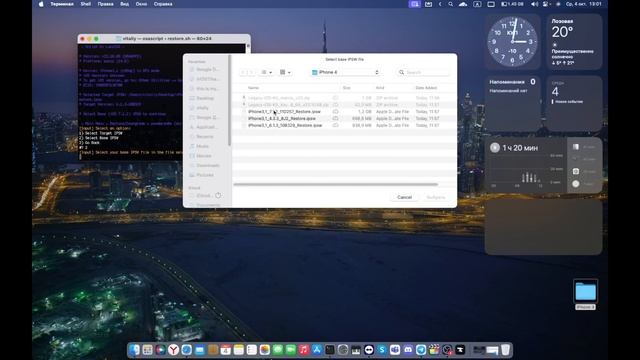Image resolution: width=640 pixels, height=360 pixels.
Task: Open Spotlight search in menu bar
Action: click(450, 4)
